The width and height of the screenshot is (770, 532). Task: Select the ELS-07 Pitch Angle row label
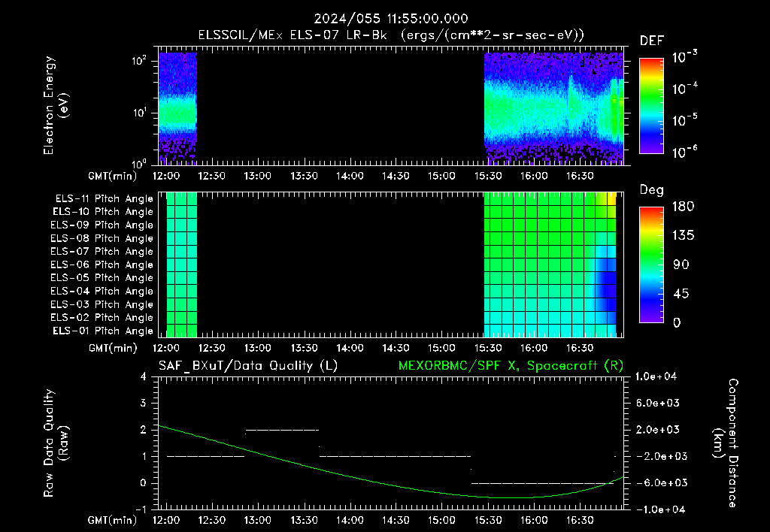tap(102, 251)
